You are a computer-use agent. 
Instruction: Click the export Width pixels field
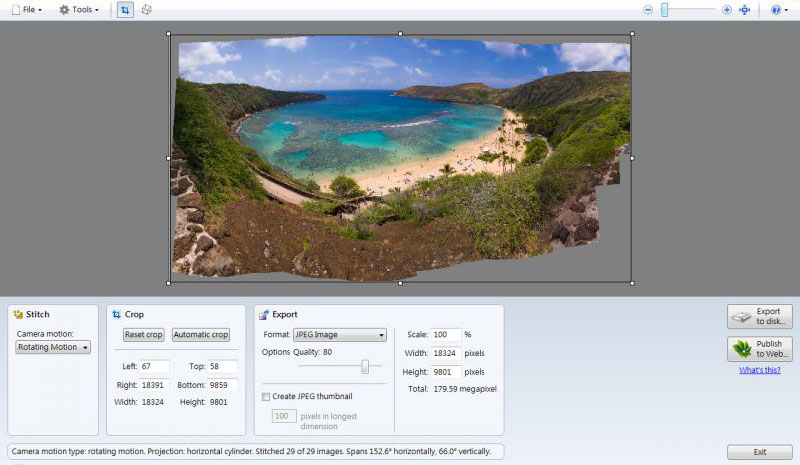tap(446, 353)
